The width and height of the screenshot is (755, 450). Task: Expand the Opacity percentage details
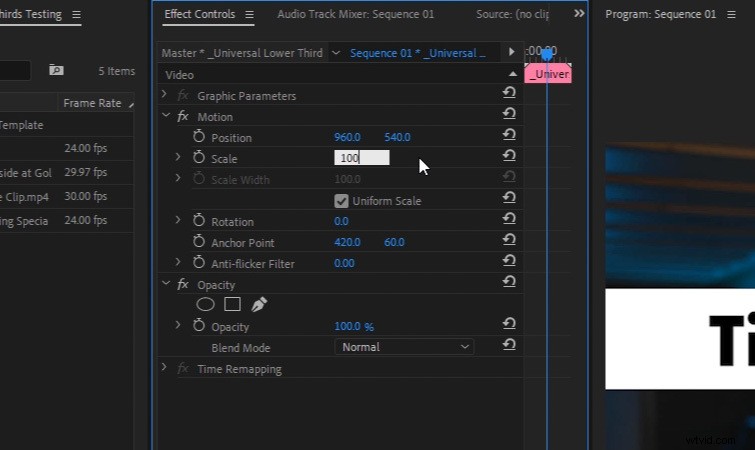pyautogui.click(x=178, y=325)
